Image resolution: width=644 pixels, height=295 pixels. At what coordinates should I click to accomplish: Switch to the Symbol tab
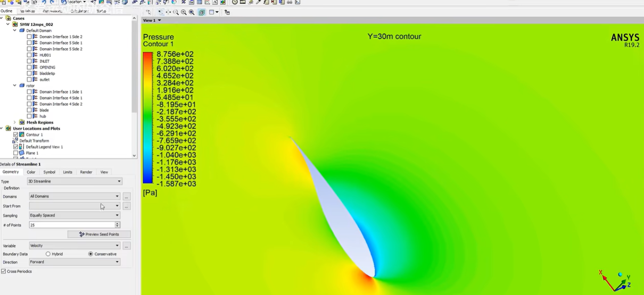pos(49,172)
